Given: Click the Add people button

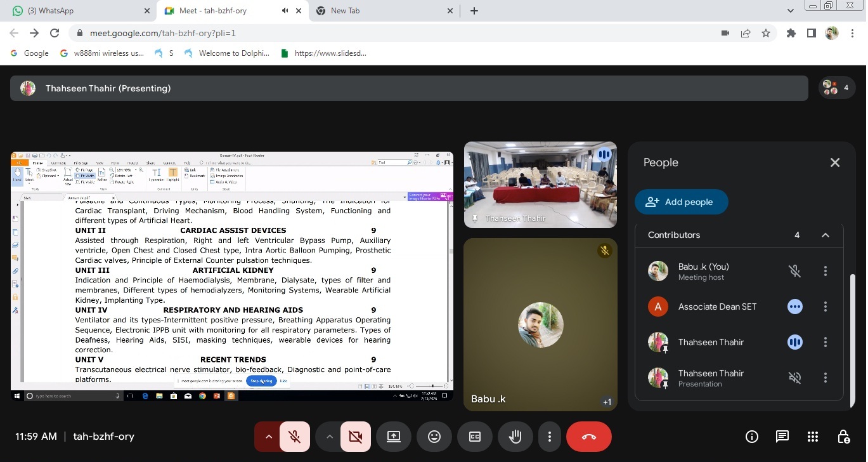Looking at the screenshot, I should coord(681,202).
